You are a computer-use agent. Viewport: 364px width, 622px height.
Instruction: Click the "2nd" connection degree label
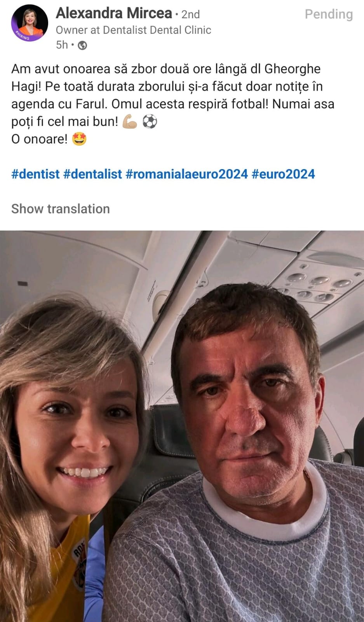point(190,14)
